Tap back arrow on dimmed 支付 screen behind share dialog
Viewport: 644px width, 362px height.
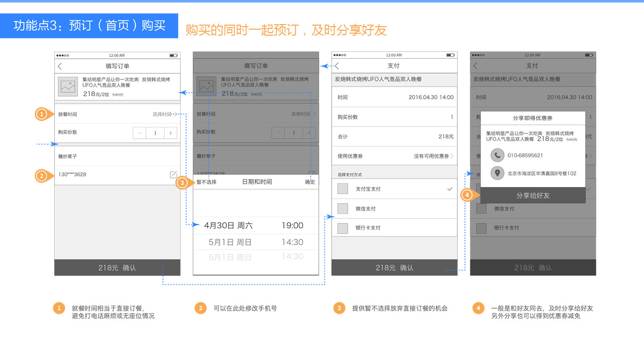pyautogui.click(x=475, y=66)
